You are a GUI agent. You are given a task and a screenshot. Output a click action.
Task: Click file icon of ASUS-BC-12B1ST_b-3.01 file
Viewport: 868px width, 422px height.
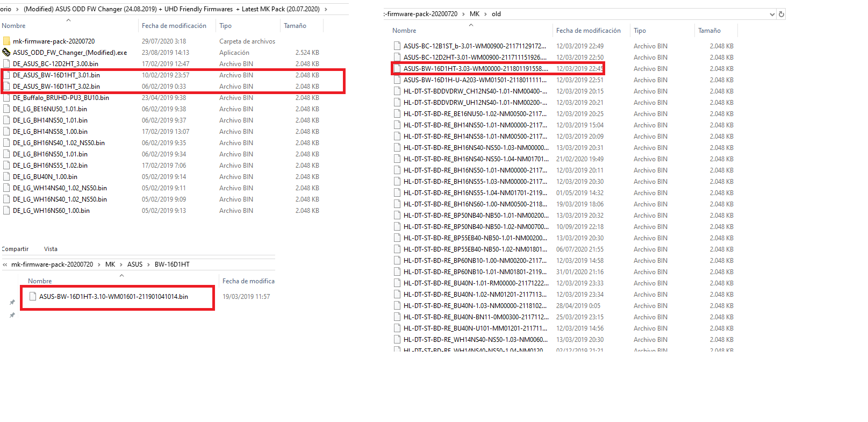point(397,46)
